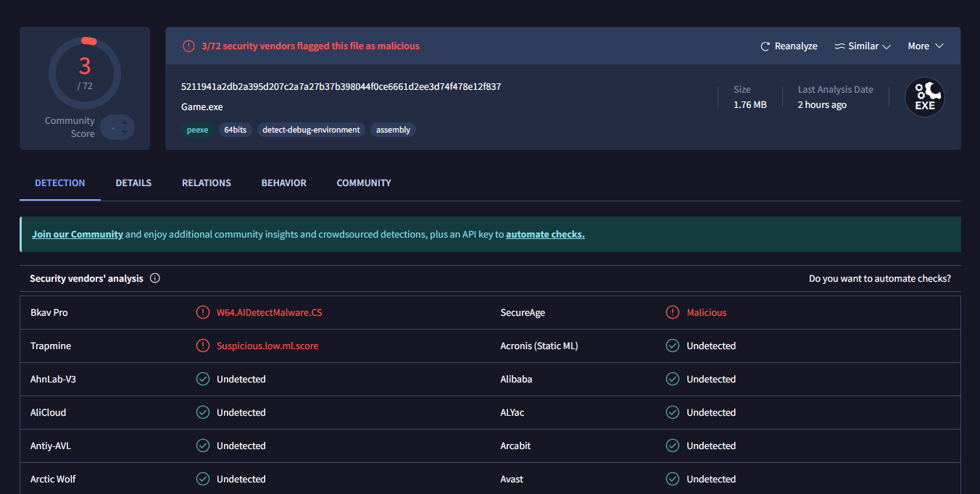
Task: Click the SecureAge Malicious result text
Action: [x=707, y=313]
